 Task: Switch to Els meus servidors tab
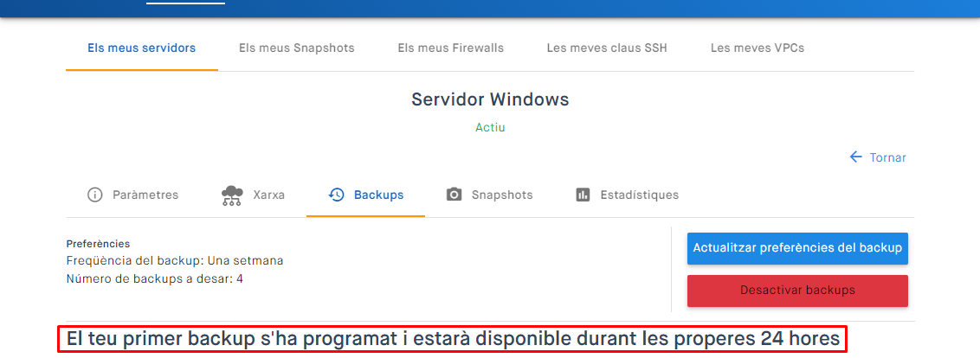pyautogui.click(x=141, y=48)
